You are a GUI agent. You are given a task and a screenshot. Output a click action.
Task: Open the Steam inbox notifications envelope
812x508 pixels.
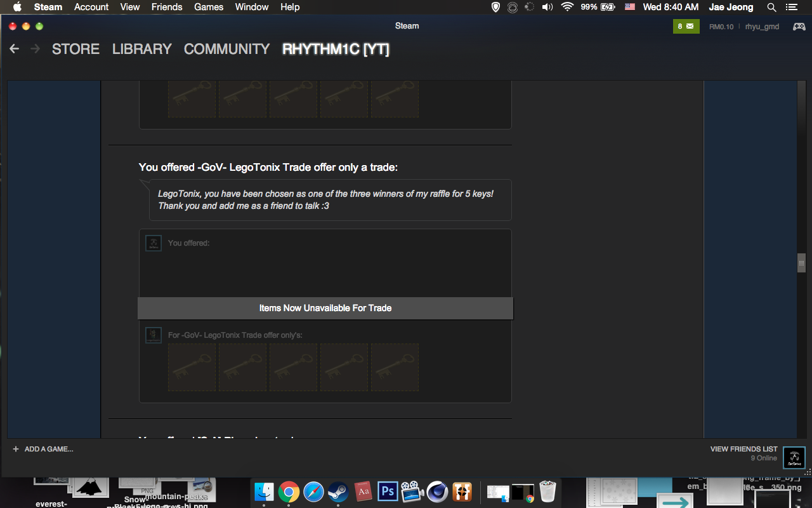coord(685,27)
